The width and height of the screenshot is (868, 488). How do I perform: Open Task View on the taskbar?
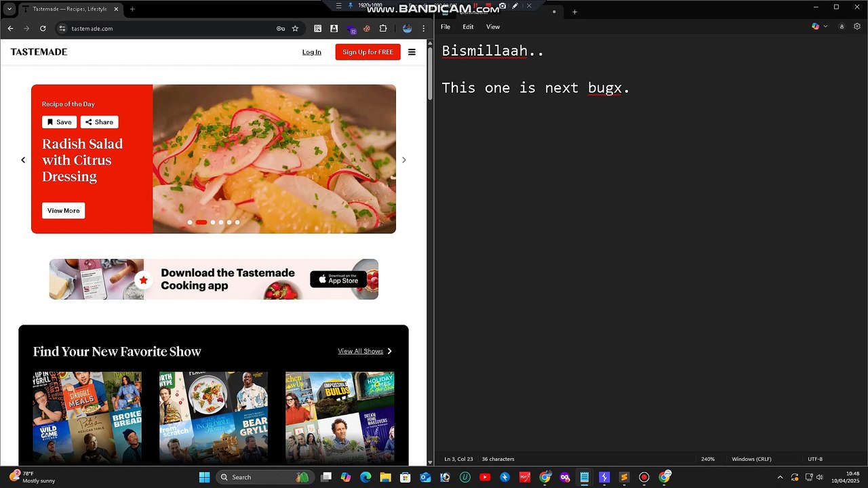coord(326,477)
